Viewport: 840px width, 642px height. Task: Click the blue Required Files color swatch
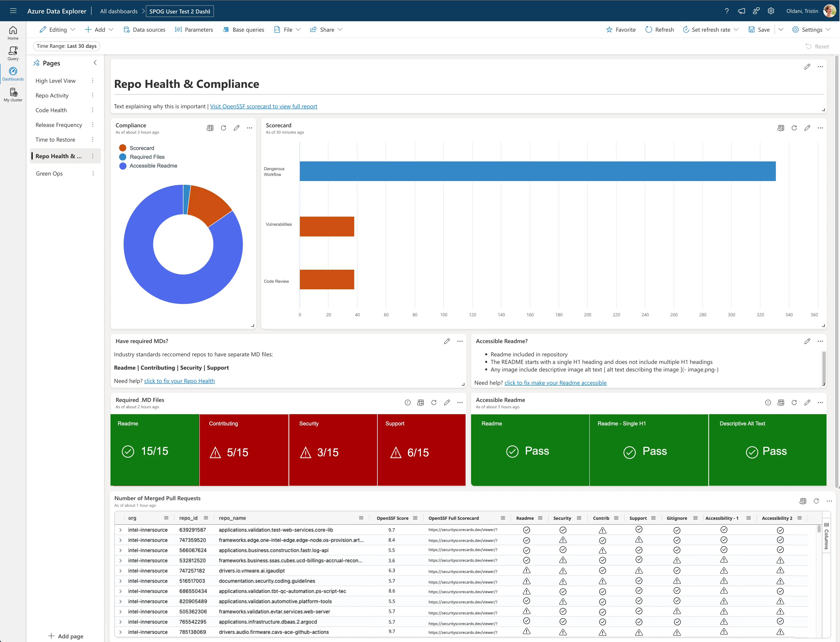tap(122, 157)
